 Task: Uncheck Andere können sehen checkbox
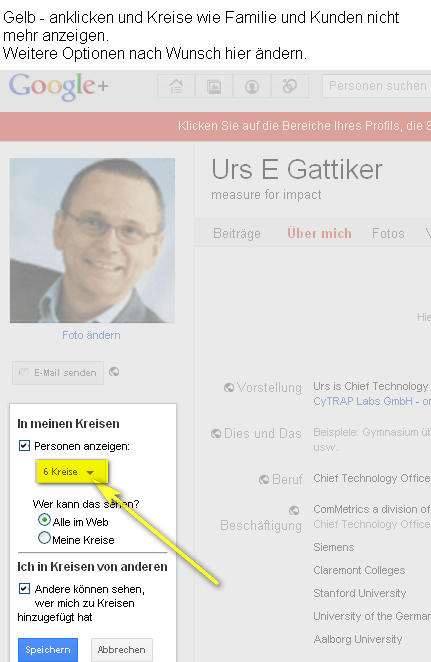pos(24,588)
